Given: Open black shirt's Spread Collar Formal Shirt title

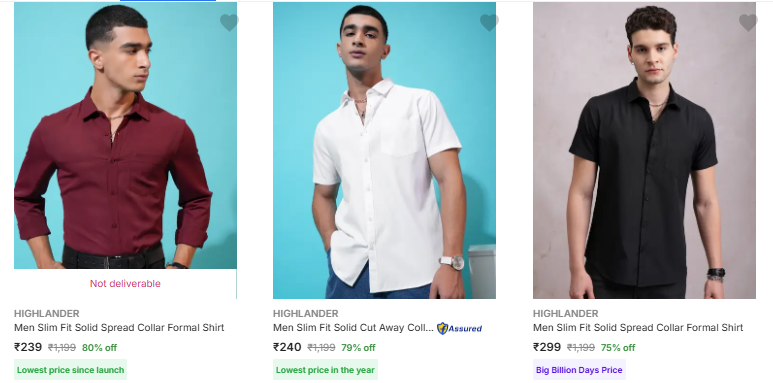Looking at the screenshot, I should (x=638, y=328).
